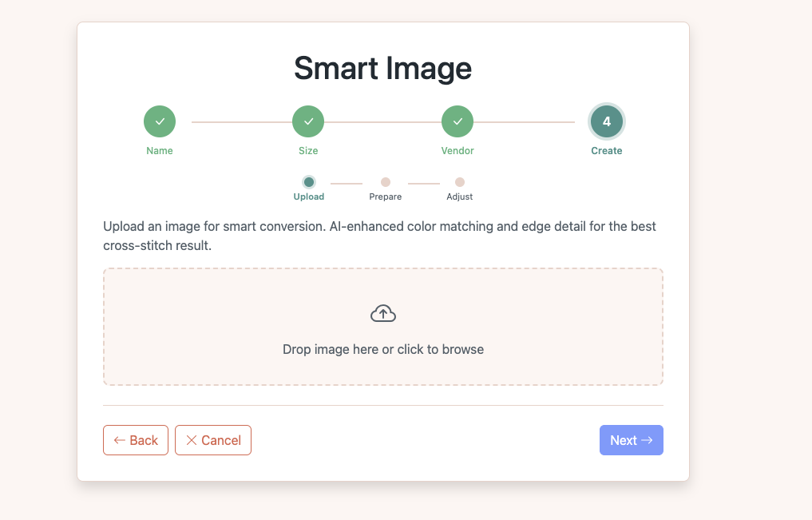Select the Upload sub-step dot

(x=308, y=182)
